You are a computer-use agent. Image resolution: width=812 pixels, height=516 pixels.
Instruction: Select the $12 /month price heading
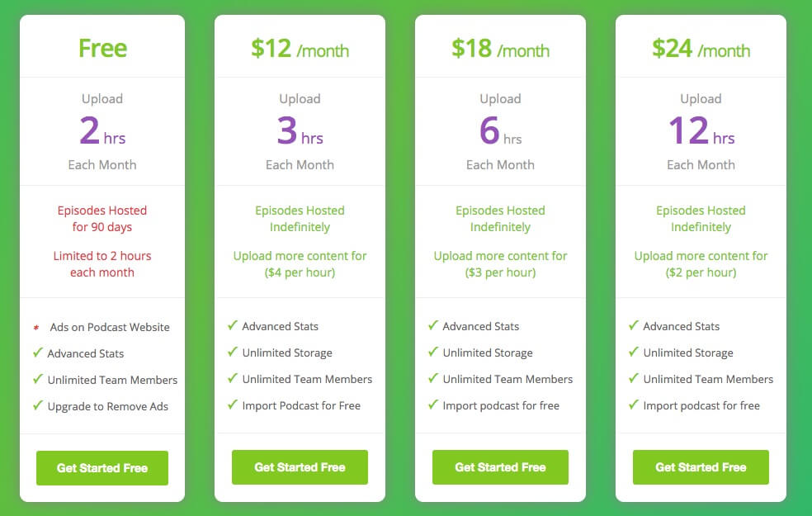(300, 49)
